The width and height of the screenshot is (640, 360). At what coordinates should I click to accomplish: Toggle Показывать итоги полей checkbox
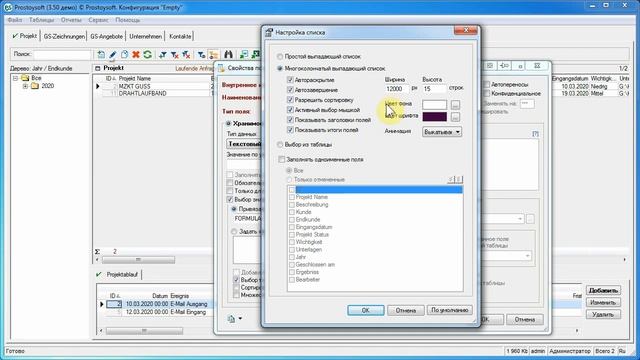pos(290,130)
